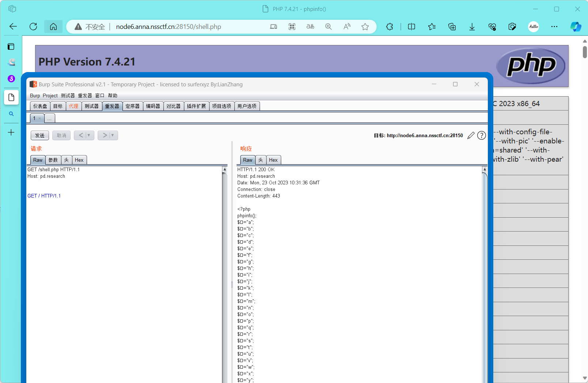Click the PHP logo image
Viewport: 588px width, 383px height.
coord(531,66)
